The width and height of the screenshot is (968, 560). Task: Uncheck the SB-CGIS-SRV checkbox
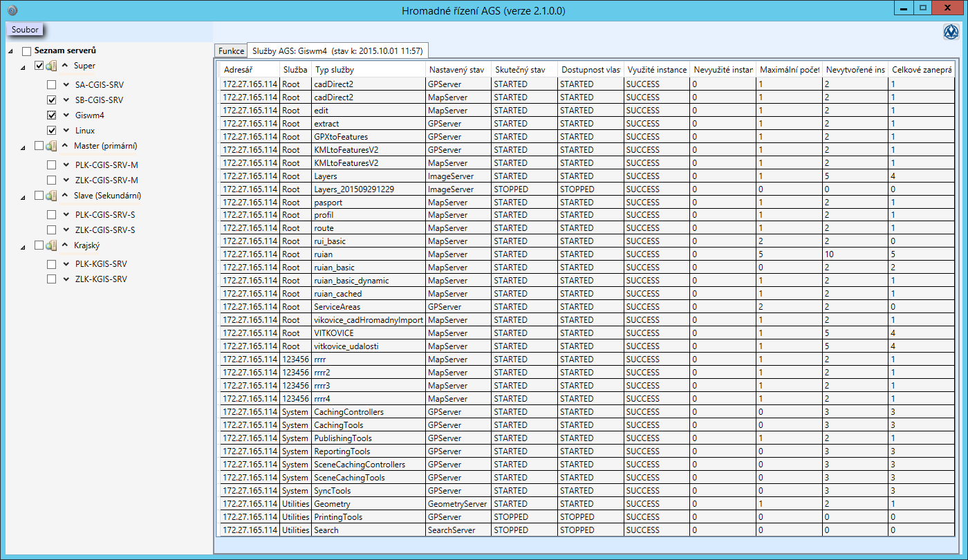coord(51,100)
